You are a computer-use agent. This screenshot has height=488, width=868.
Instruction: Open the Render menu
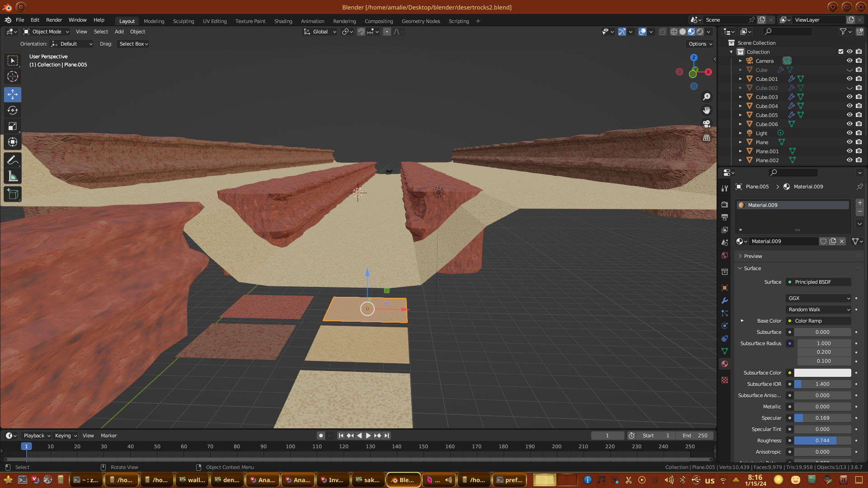pos(54,20)
